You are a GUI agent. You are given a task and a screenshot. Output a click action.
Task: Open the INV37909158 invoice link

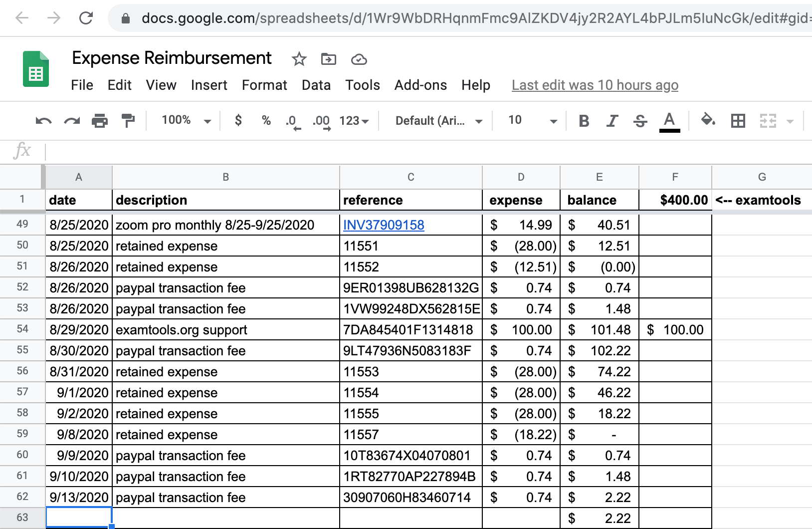pos(383,225)
